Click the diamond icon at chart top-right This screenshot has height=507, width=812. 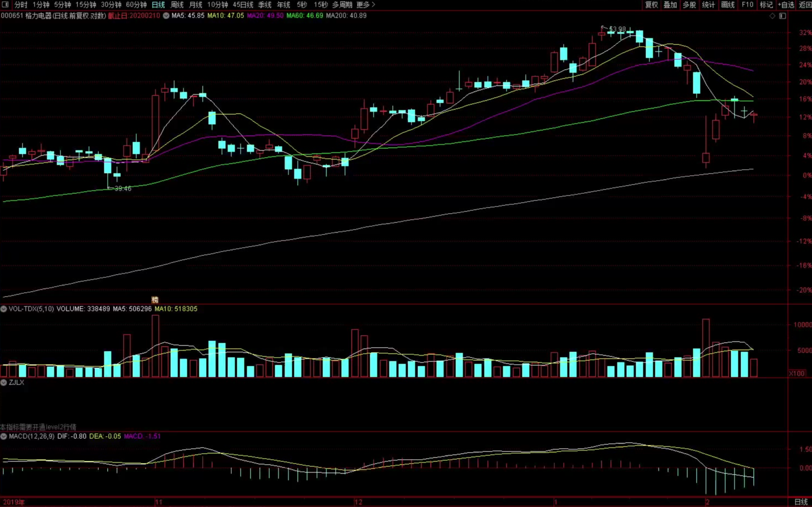[772, 16]
